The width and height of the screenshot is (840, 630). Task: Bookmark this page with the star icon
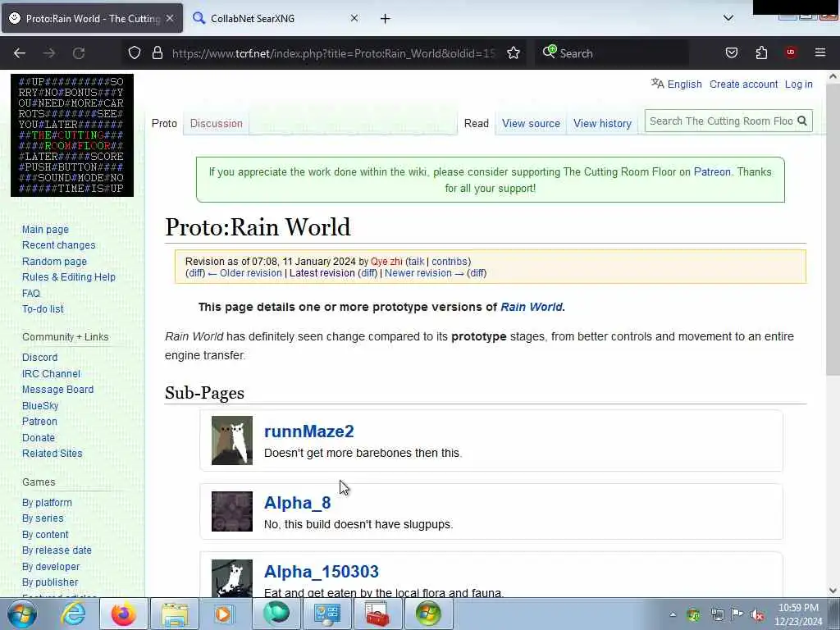(514, 53)
